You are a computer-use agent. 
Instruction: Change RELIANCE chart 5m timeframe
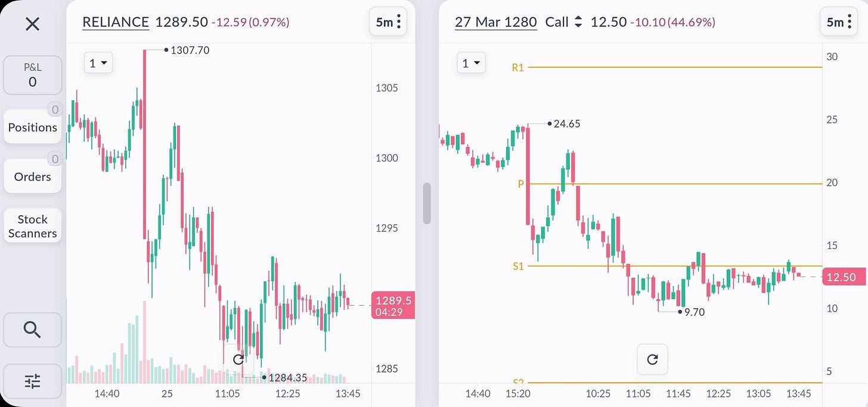point(384,23)
